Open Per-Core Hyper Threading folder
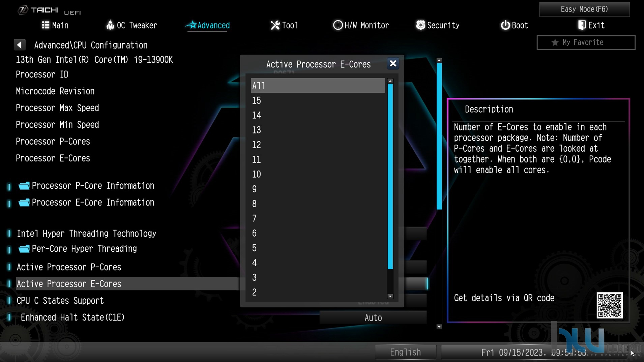This screenshot has width=644, height=362. coord(78,249)
